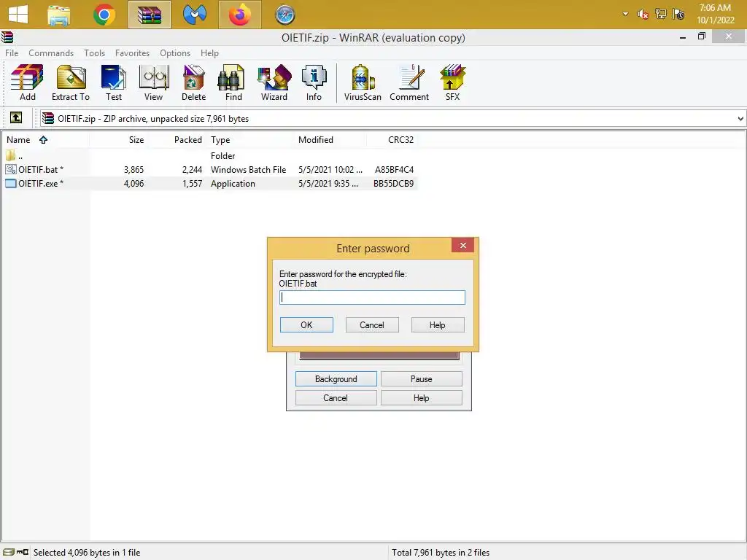Click the View file icon
Image resolution: width=747 pixels, height=560 pixels.
(153, 83)
